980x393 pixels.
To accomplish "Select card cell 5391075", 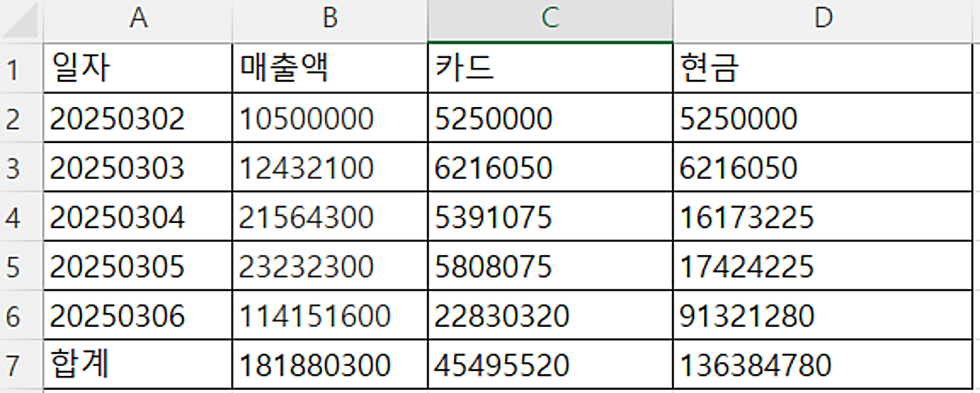I will point(550,217).
